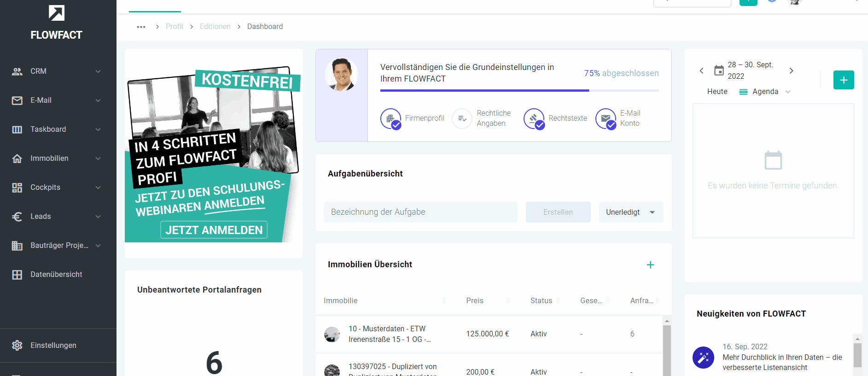Expand the Cockpits menu chevron
This screenshot has height=376, width=868.
click(x=98, y=188)
